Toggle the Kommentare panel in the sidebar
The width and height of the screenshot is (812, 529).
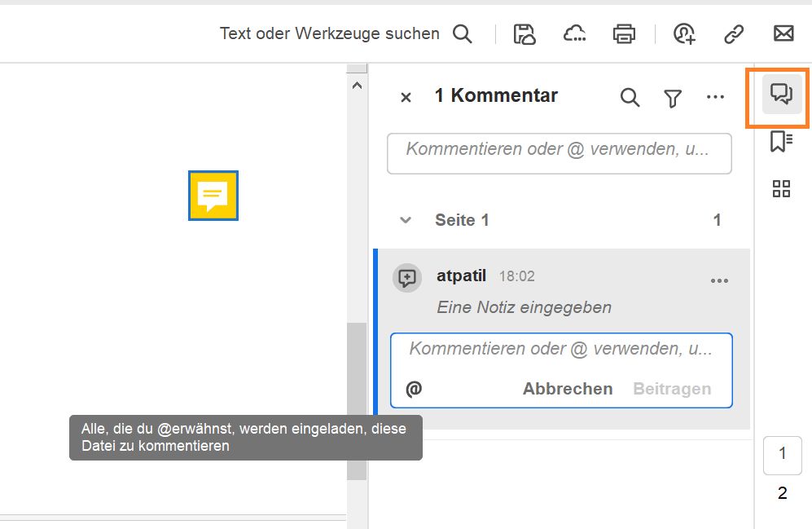780,95
